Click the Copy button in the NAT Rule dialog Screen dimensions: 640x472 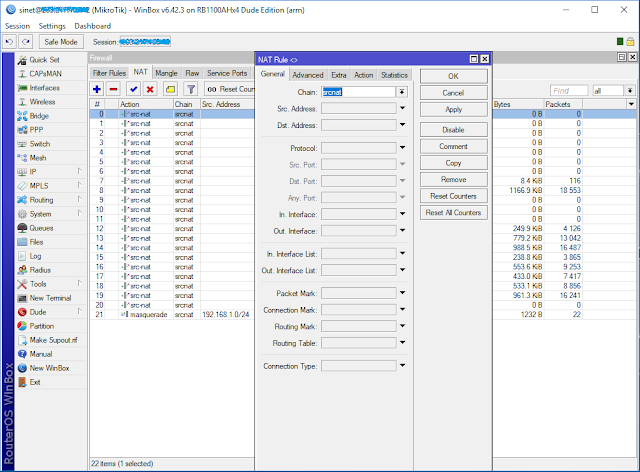pos(453,163)
